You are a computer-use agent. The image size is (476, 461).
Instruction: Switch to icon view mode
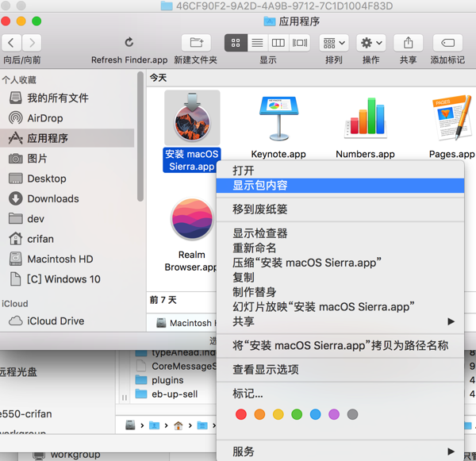pyautogui.click(x=236, y=43)
